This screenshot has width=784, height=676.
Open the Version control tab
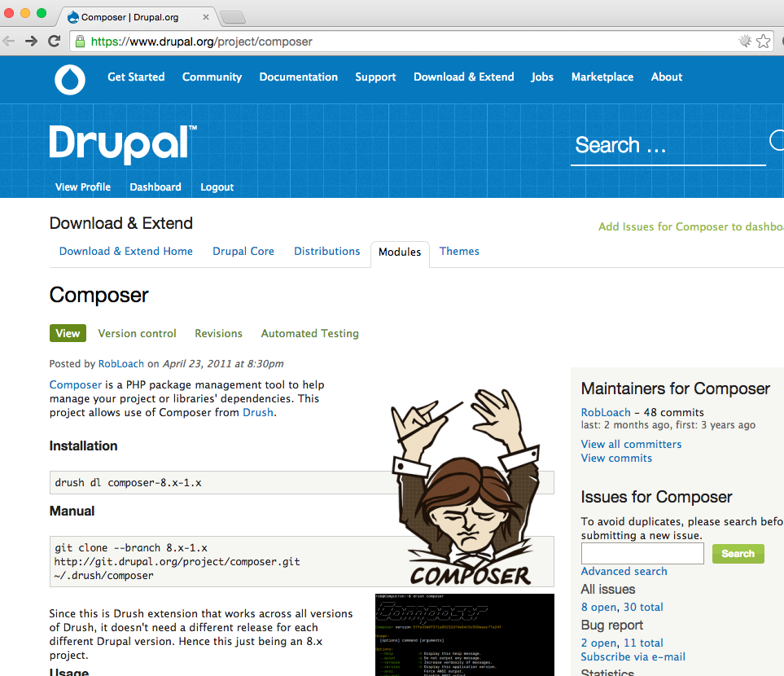(137, 333)
